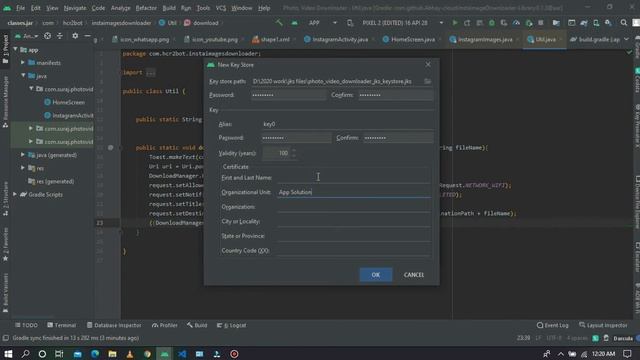This screenshot has width=640, height=360.
Task: Click the First and Last Name field
Action: (353, 178)
